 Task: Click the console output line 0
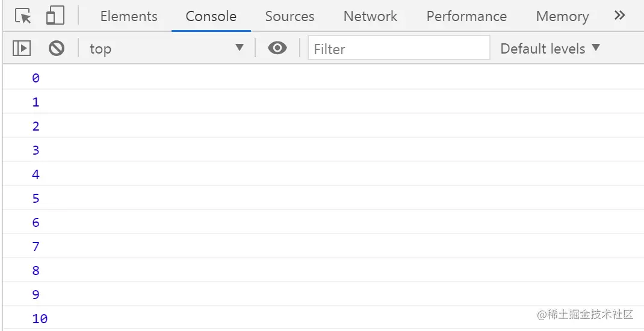click(36, 78)
